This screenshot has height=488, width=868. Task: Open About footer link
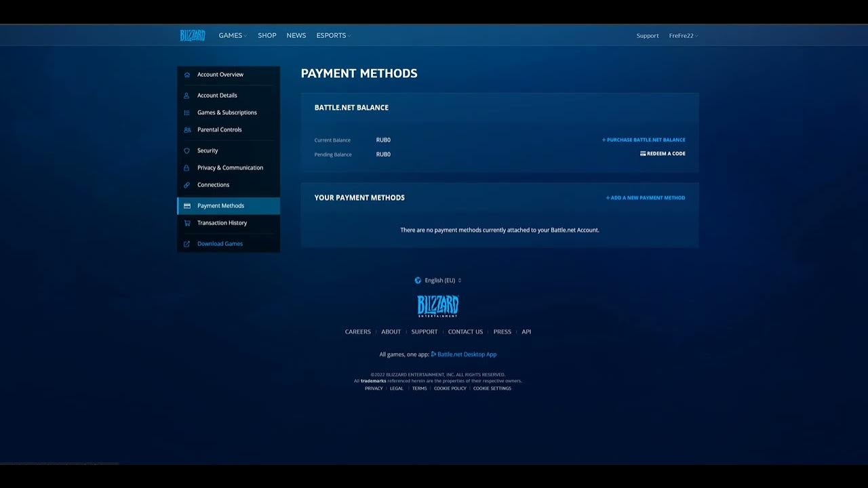coord(391,331)
